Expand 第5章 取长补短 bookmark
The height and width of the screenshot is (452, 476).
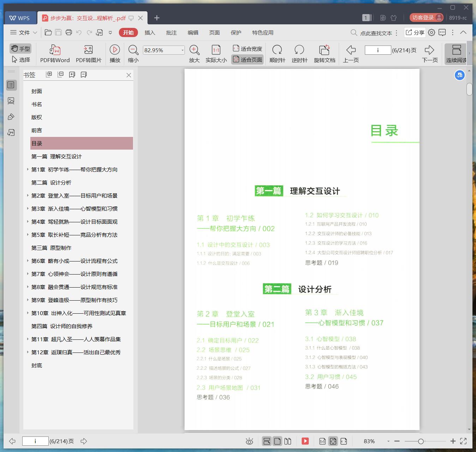point(28,235)
